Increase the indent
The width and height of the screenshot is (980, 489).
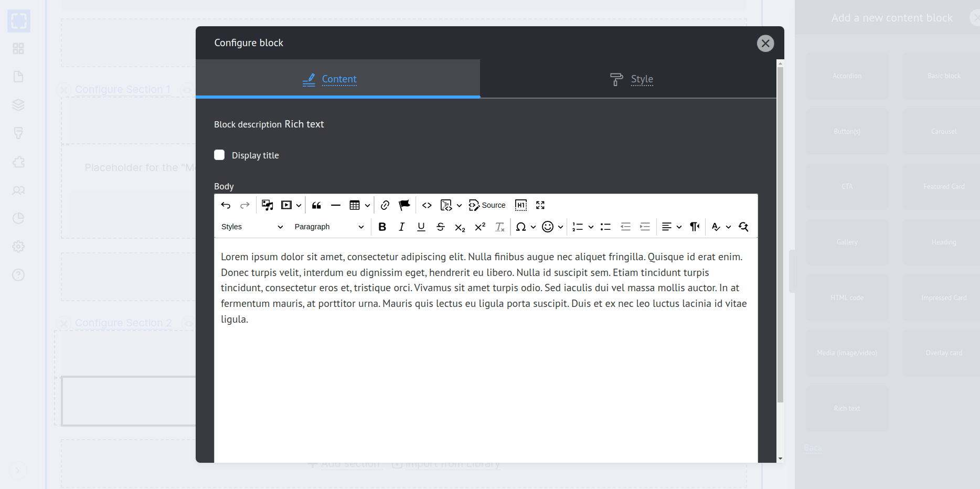point(645,227)
